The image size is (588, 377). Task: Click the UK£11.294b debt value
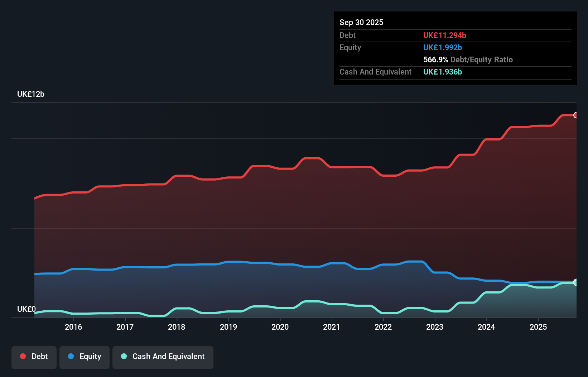tap(445, 35)
